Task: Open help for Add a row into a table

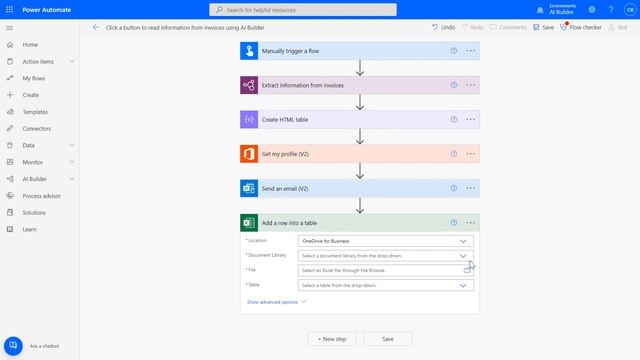Action: (453, 223)
